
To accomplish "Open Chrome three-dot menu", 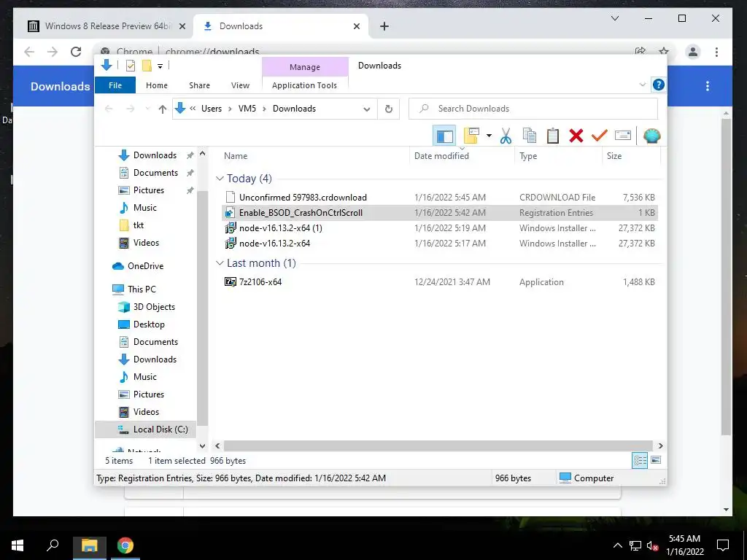I will pyautogui.click(x=716, y=52).
